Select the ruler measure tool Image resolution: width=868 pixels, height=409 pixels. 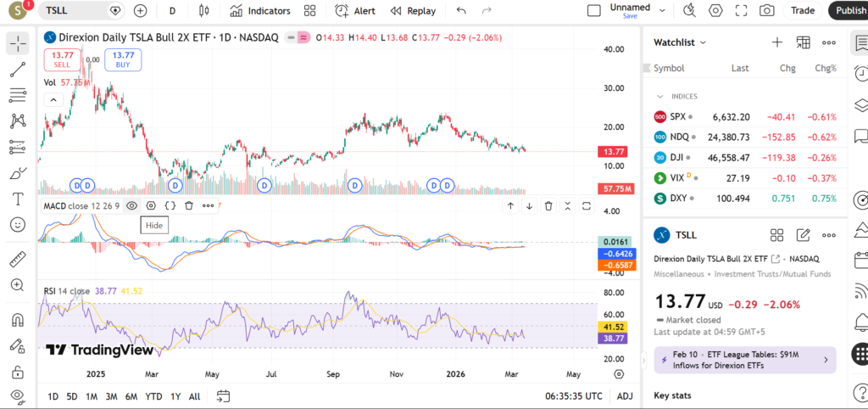pos(18,260)
